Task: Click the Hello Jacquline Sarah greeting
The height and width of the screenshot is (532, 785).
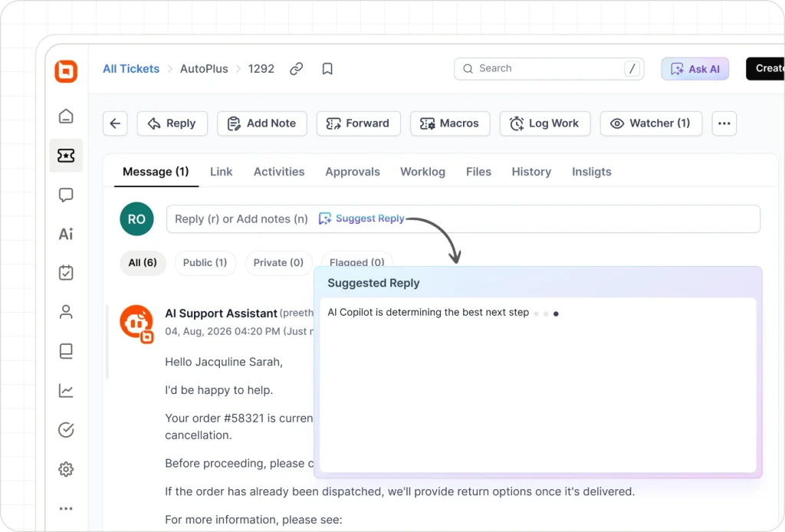Action: click(x=224, y=362)
